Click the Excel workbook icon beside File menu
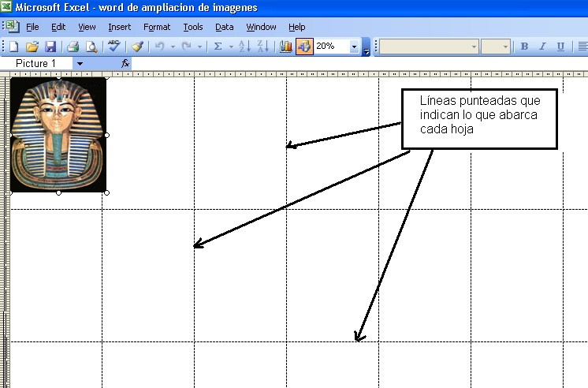 (13, 27)
